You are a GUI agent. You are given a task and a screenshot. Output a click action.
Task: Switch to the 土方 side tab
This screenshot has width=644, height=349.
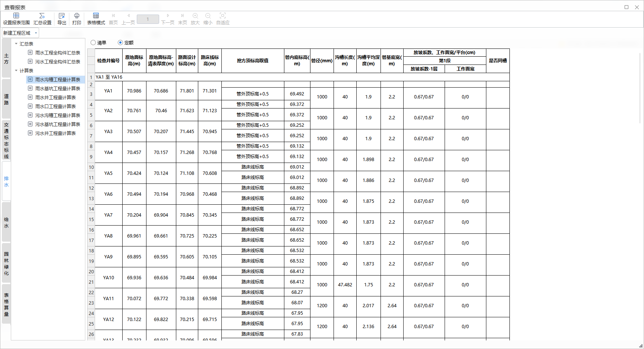[x=6, y=59]
